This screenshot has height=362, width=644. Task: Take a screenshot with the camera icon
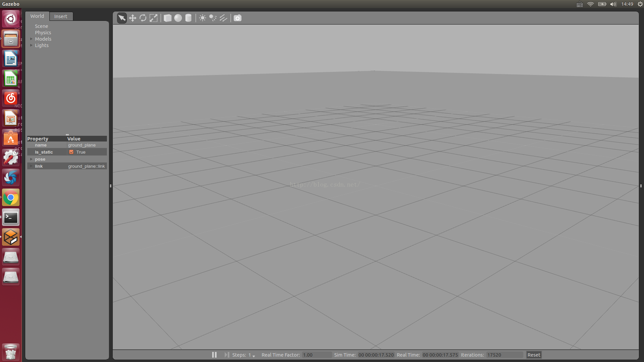(x=237, y=18)
